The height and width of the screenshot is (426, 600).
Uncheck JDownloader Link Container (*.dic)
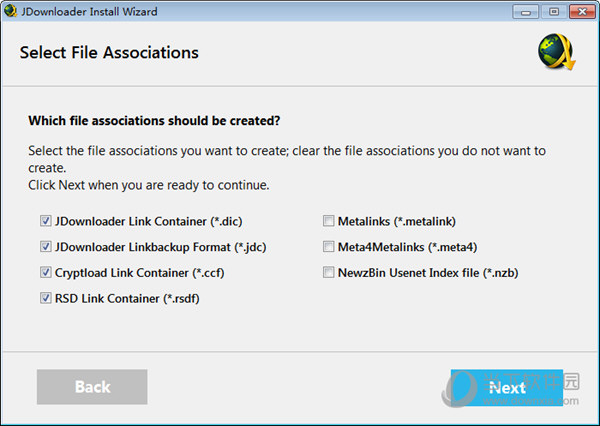[x=46, y=221]
